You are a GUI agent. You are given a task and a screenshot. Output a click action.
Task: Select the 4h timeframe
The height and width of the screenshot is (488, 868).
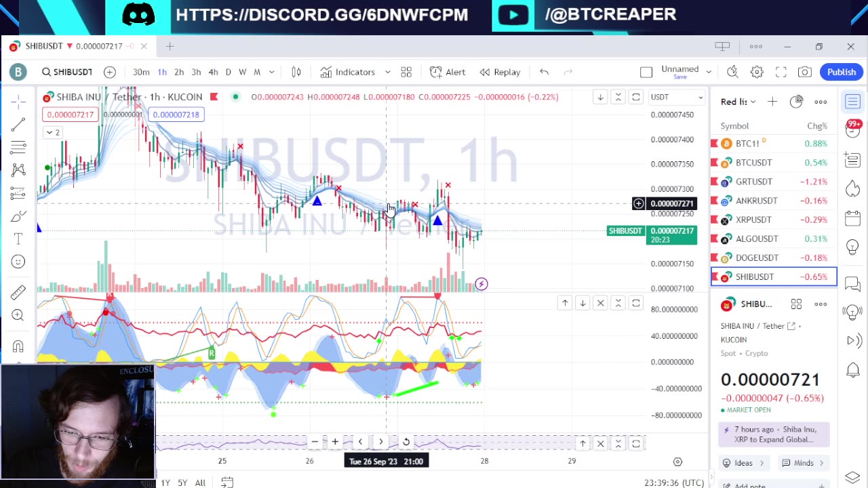click(x=213, y=72)
